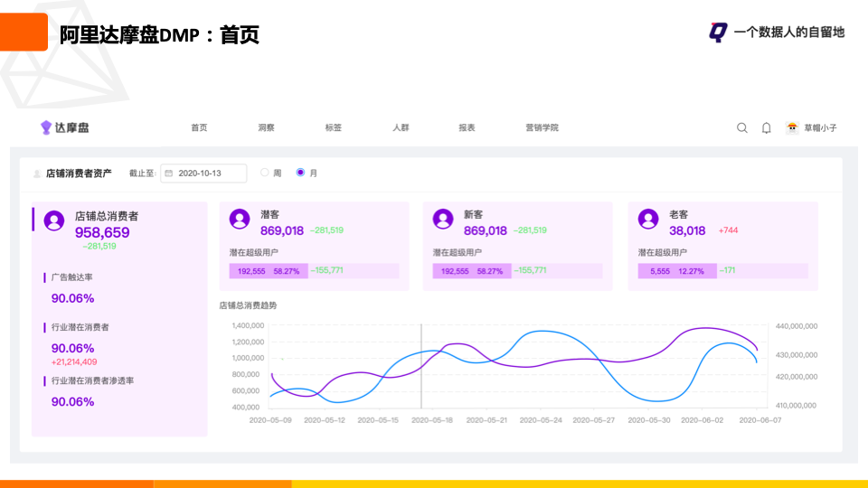Viewport: 868px width, 488px height.
Task: Select the 周 radio option
Action: click(265, 173)
